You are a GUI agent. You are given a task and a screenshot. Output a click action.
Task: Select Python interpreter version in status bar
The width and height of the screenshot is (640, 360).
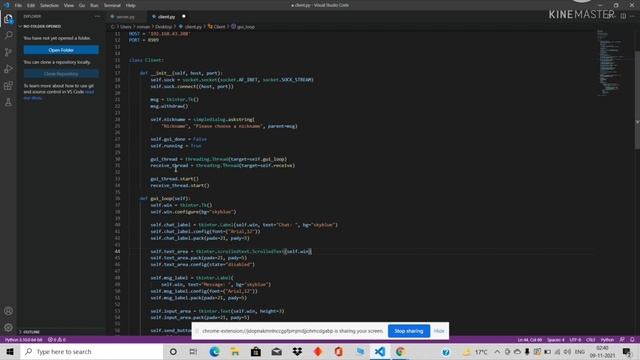tap(23, 340)
